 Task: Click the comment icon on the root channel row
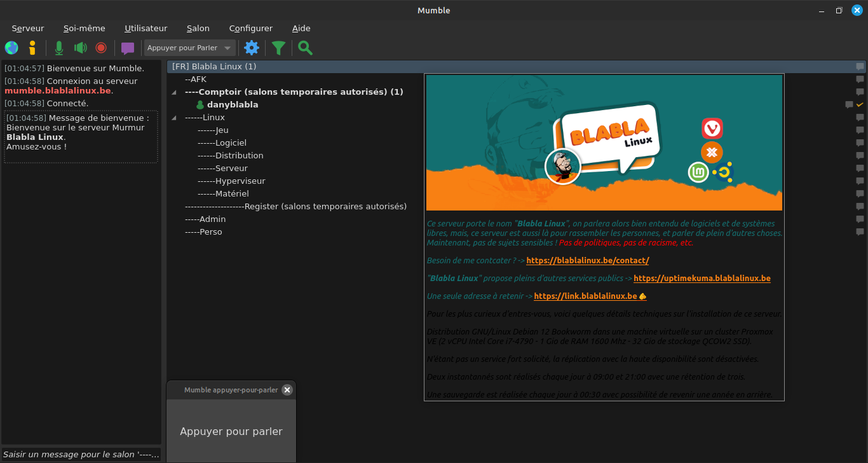[860, 67]
